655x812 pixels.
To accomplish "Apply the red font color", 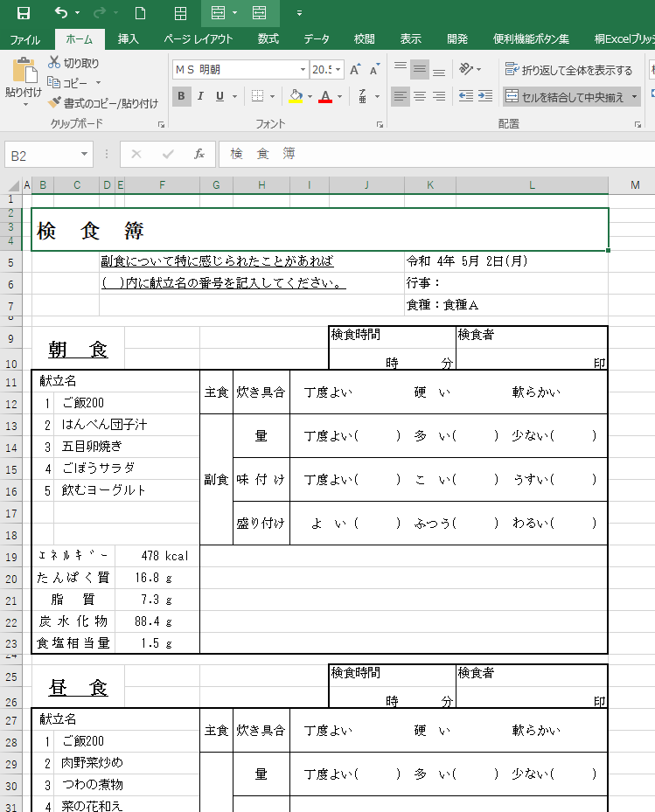I will tap(325, 96).
